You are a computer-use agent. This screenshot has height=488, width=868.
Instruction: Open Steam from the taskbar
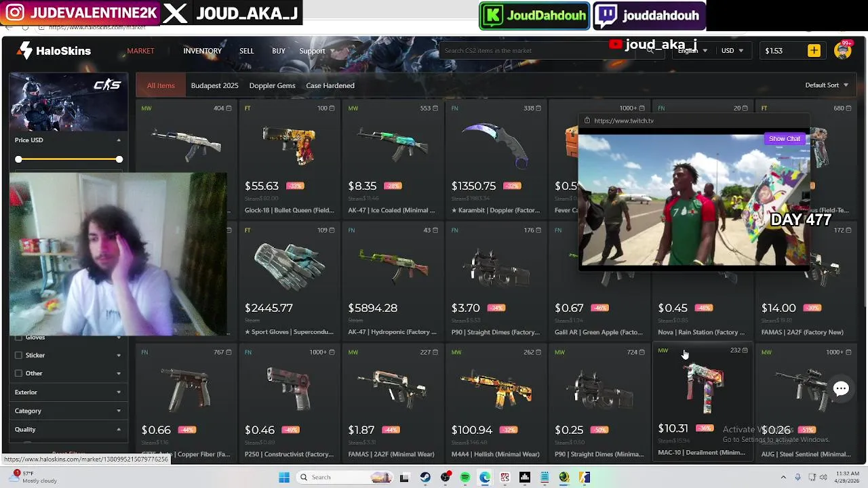tap(425, 477)
